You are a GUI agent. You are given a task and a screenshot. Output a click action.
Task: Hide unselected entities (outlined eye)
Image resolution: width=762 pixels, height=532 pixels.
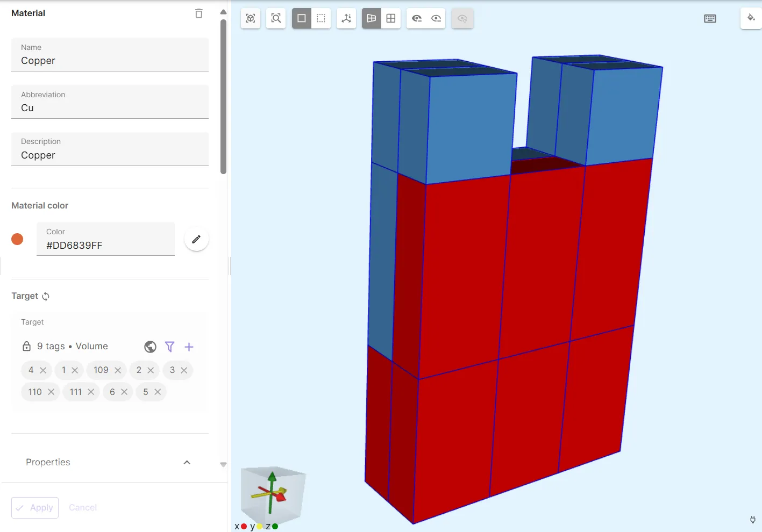click(436, 18)
